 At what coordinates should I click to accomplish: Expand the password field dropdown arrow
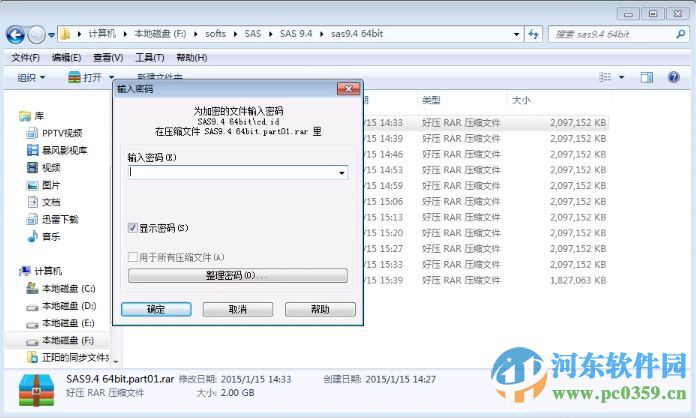[342, 173]
